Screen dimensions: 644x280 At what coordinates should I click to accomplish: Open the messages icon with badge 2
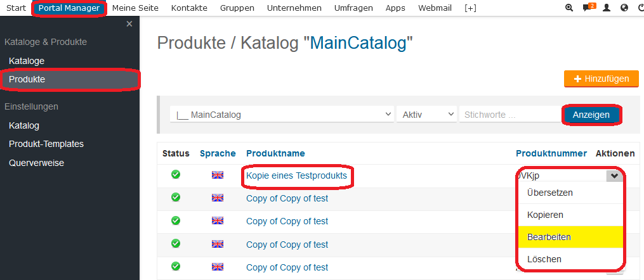588,8
